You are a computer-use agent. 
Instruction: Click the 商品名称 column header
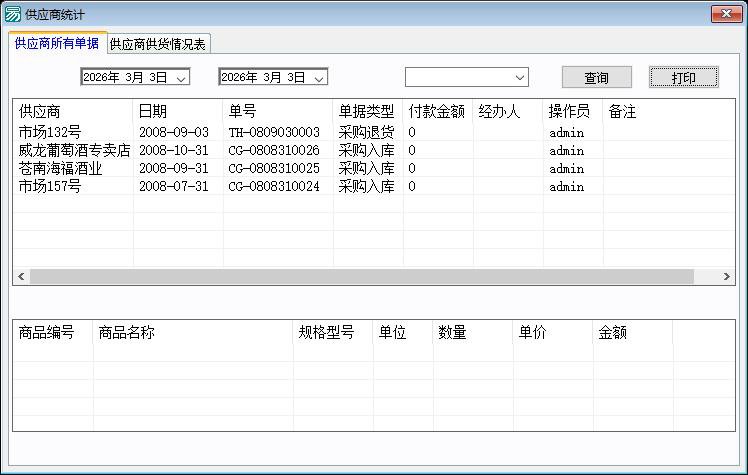(x=127, y=332)
